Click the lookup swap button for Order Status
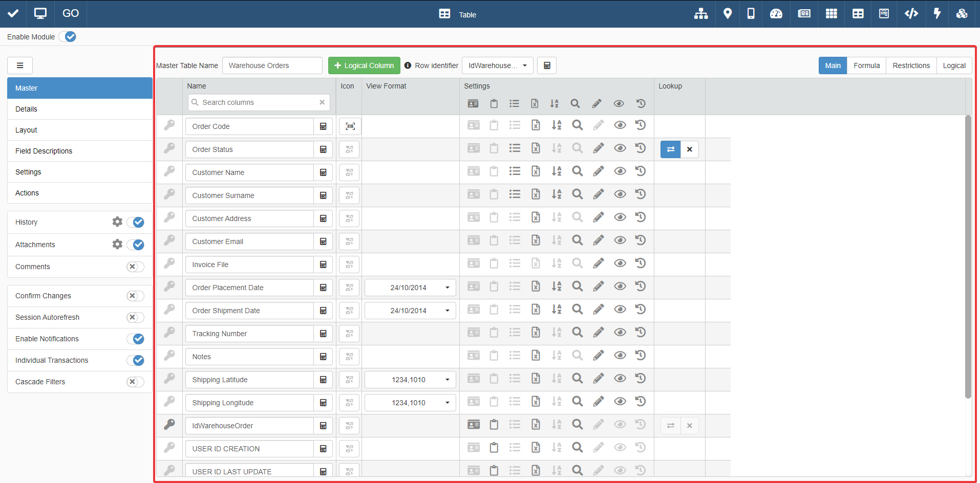This screenshot has width=980, height=483. tap(670, 149)
